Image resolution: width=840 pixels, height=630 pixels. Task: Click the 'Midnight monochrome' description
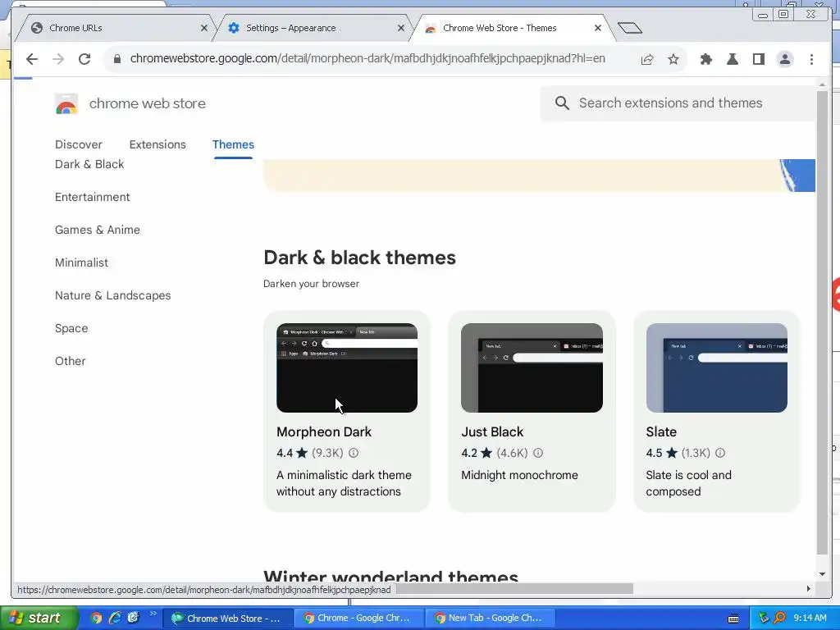[x=519, y=475]
